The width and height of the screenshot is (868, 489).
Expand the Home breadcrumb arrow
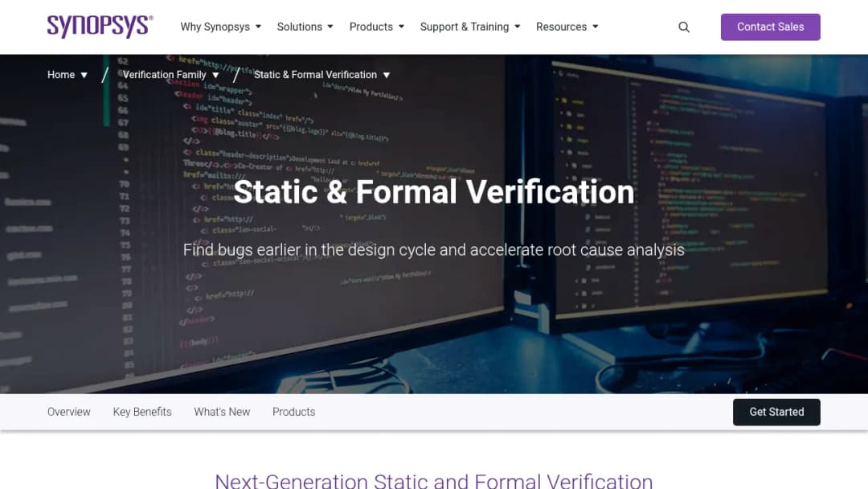click(x=84, y=76)
